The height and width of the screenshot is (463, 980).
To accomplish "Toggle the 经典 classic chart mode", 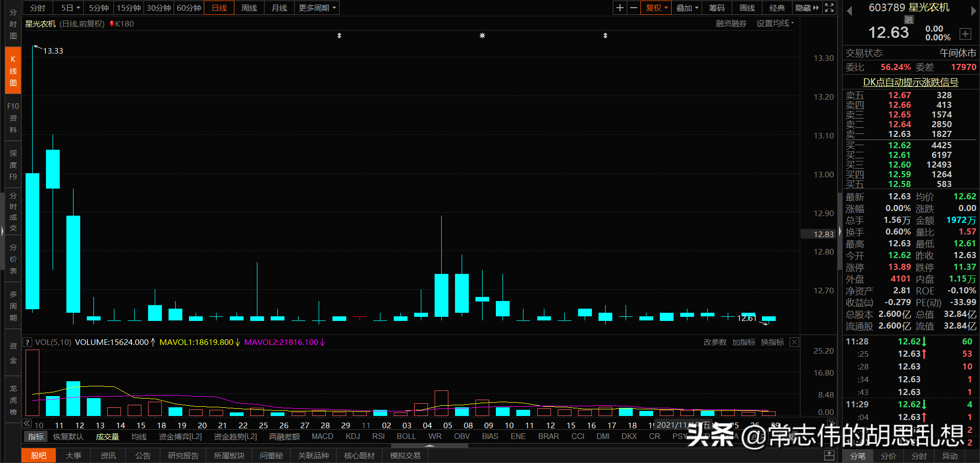I will 777,8.
